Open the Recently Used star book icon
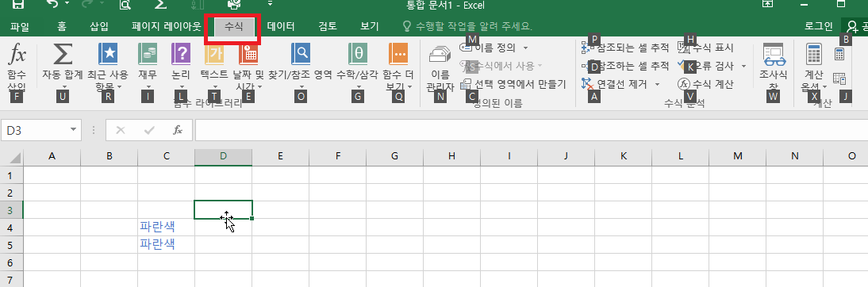Image resolution: width=868 pixels, height=287 pixels. (x=108, y=54)
